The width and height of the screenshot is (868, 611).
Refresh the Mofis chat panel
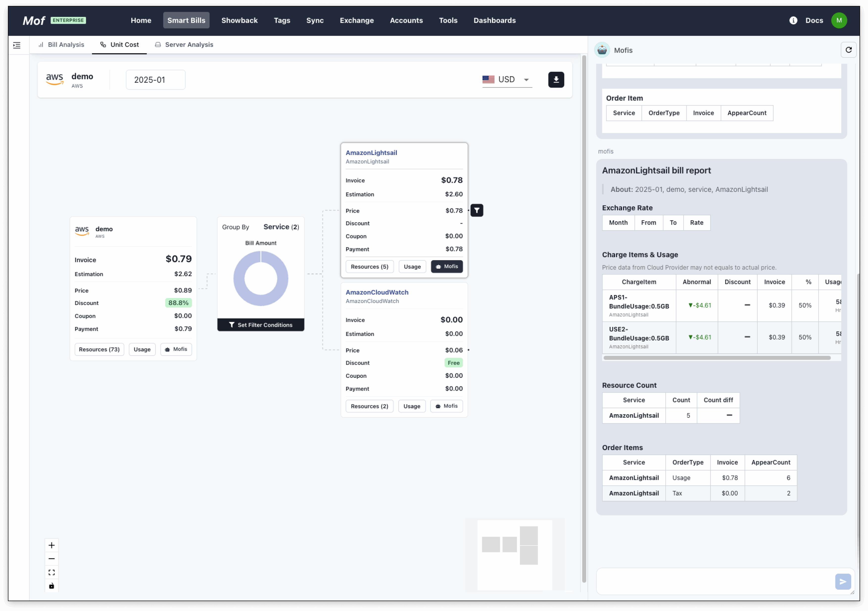pyautogui.click(x=848, y=50)
